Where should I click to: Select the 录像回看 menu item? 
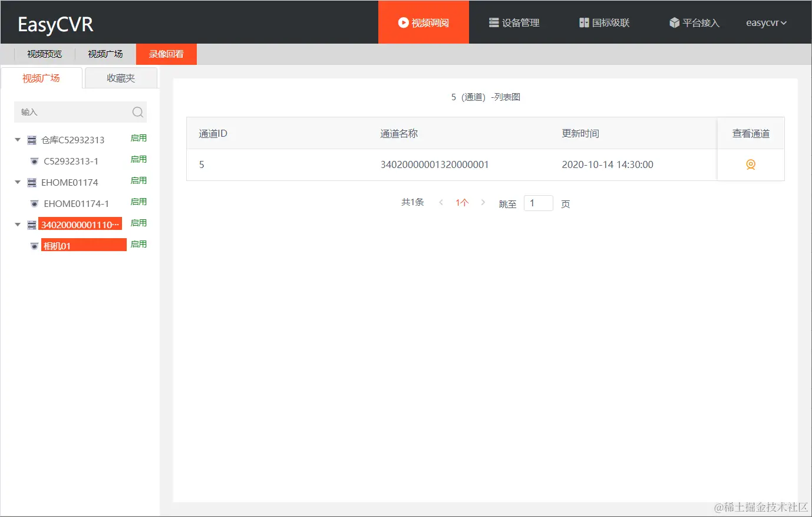(x=166, y=54)
